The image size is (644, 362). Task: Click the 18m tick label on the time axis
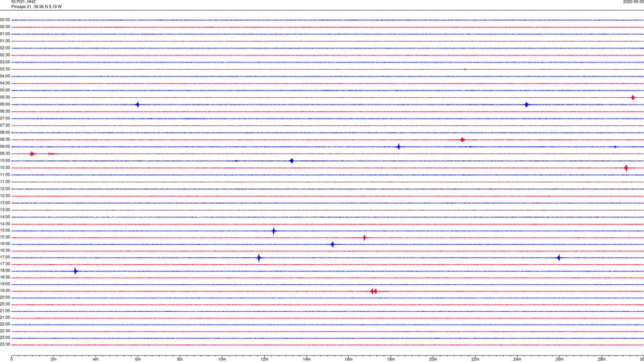390,359
